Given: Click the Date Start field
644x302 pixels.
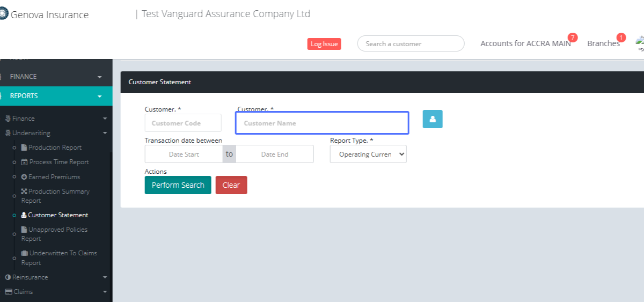Looking at the screenshot, I should pyautogui.click(x=184, y=154).
